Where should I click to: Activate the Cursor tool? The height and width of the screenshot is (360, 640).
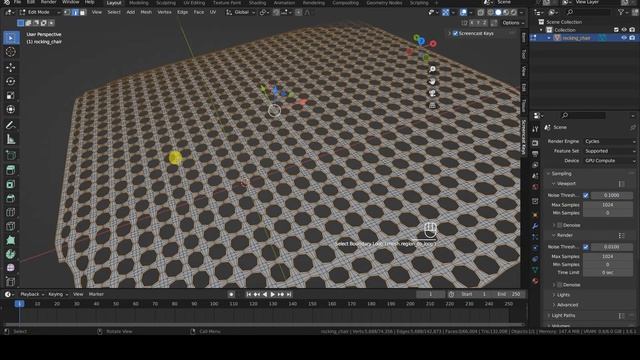11,52
